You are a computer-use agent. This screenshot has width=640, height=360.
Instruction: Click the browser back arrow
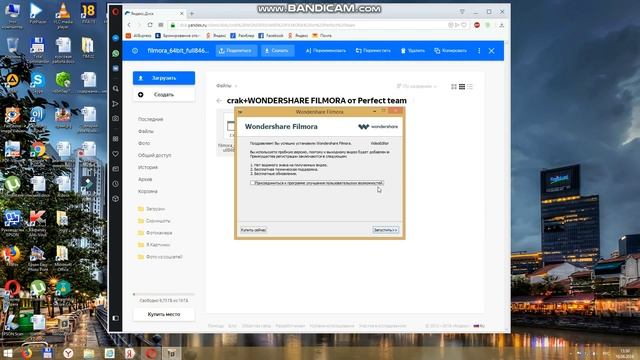[129, 25]
